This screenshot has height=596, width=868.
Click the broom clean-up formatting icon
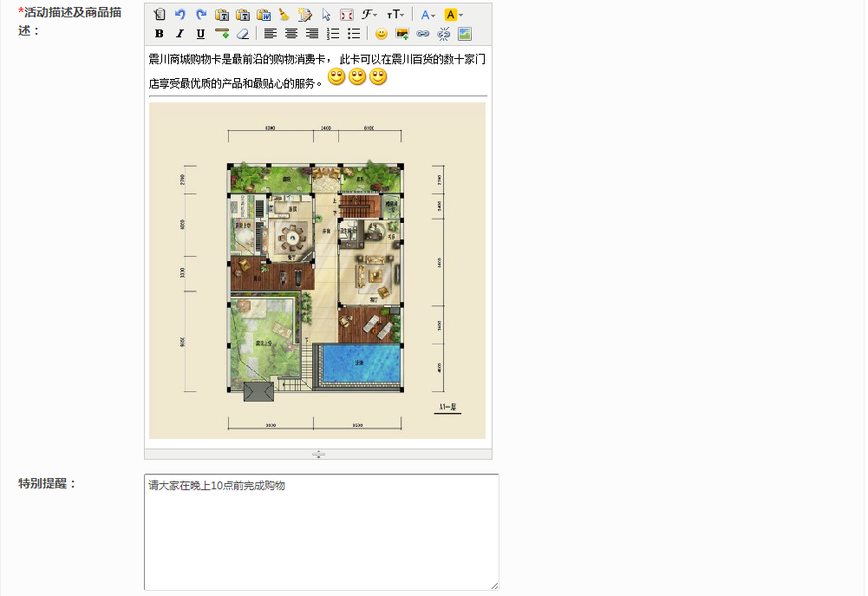point(284,15)
